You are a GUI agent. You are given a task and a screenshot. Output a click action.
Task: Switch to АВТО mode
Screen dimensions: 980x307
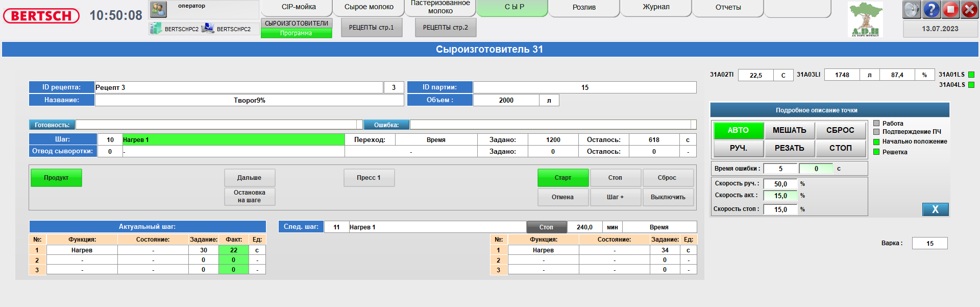pyautogui.click(x=738, y=130)
